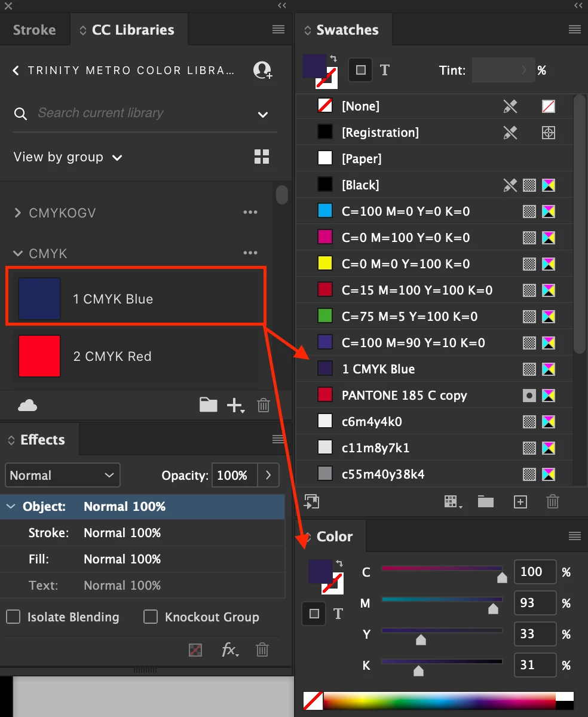The height and width of the screenshot is (717, 588).
Task: Click invite people to library icon
Action: tap(262, 71)
